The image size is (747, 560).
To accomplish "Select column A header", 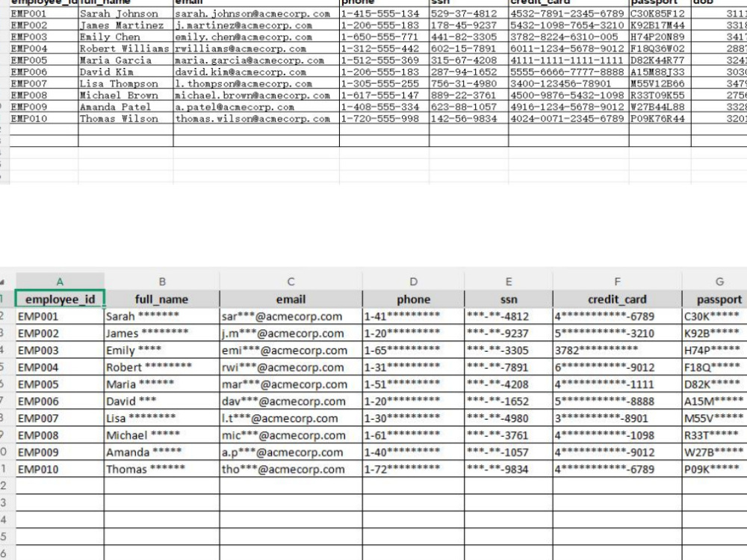I will [60, 281].
